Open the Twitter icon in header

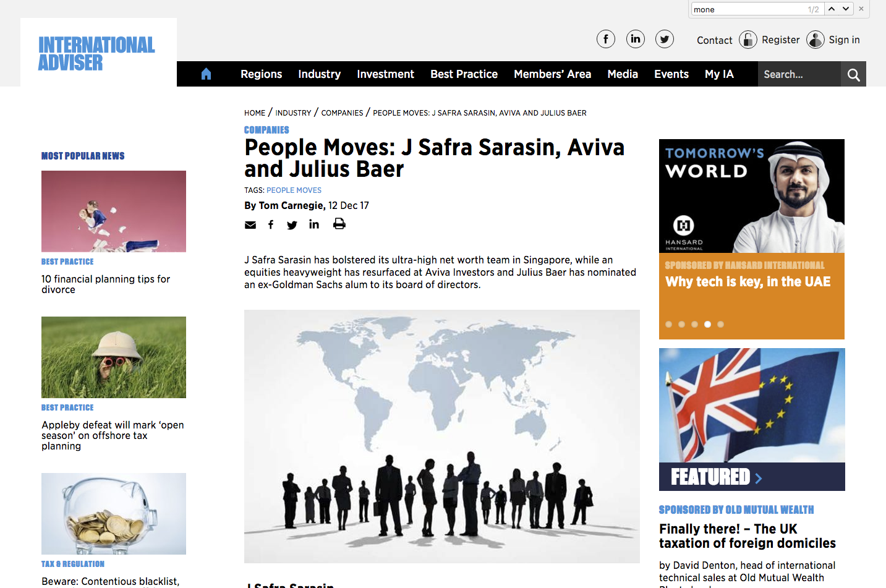coord(664,40)
